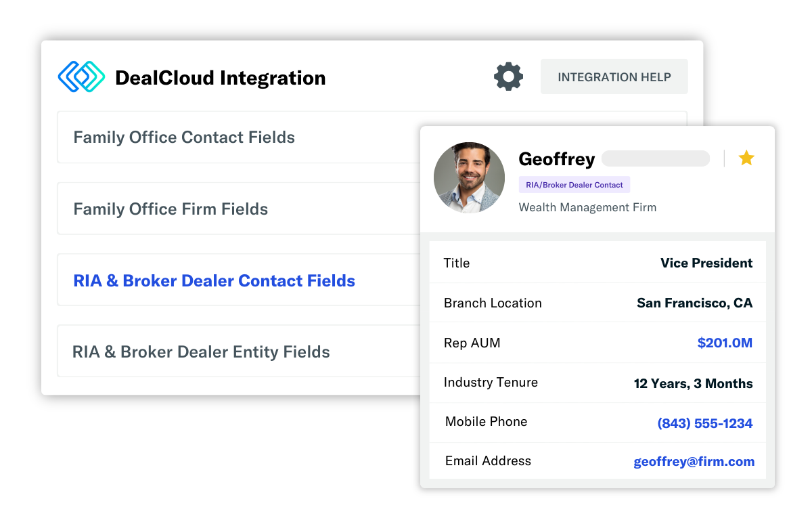Expand the RIA & Broker Dealer Entity Fields section
The width and height of the screenshot is (812, 516).
click(200, 351)
